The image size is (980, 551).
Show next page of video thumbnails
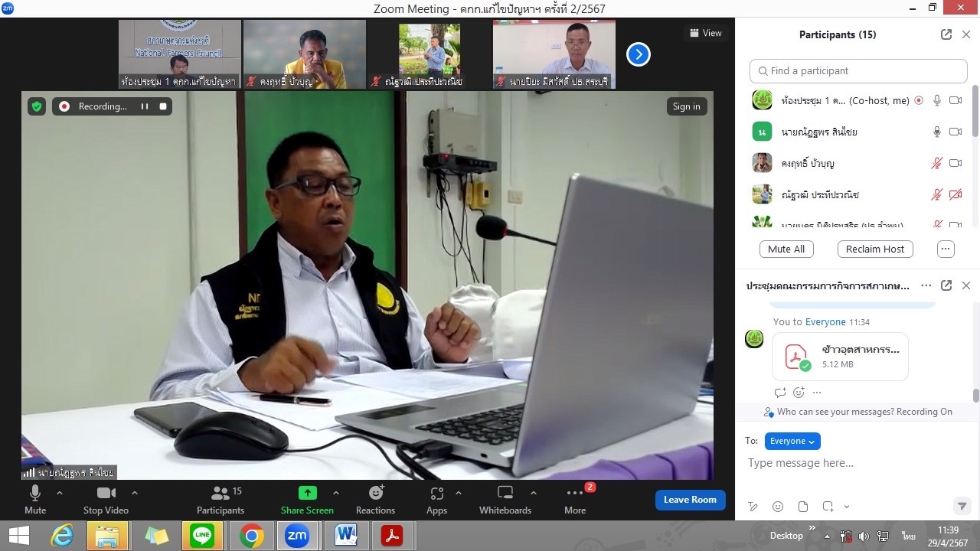pos(639,54)
